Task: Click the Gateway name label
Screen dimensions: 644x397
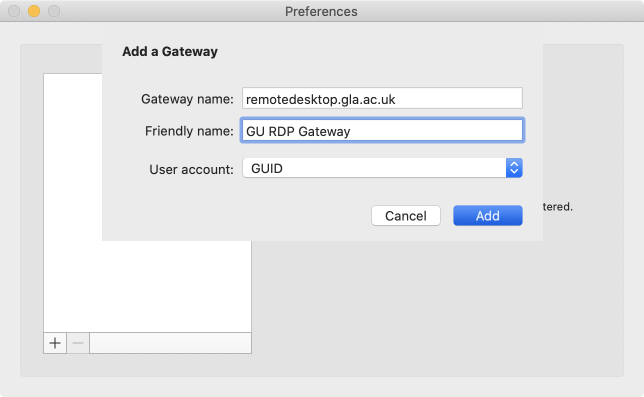Action: 187,99
